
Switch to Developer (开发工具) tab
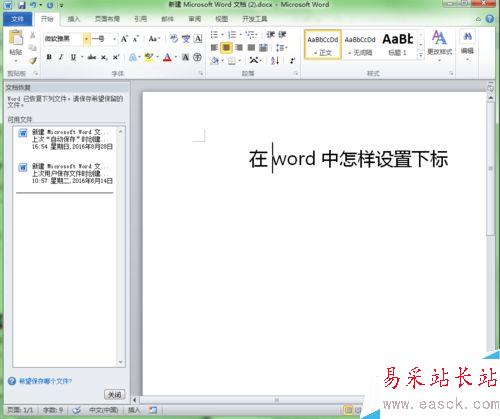pos(255,19)
